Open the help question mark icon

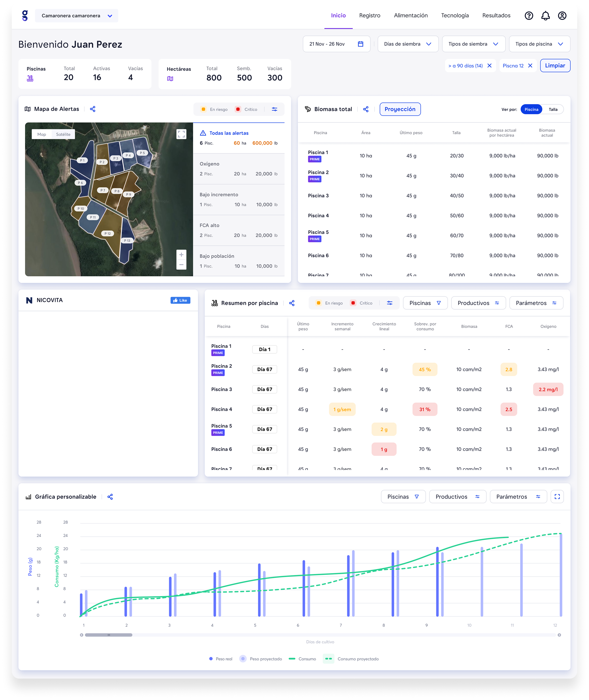pos(528,16)
